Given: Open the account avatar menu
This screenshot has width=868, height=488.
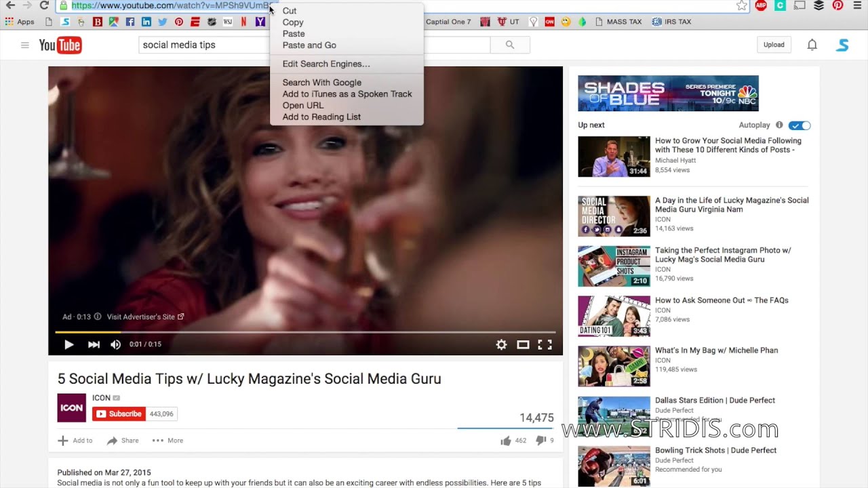Looking at the screenshot, I should 842,45.
